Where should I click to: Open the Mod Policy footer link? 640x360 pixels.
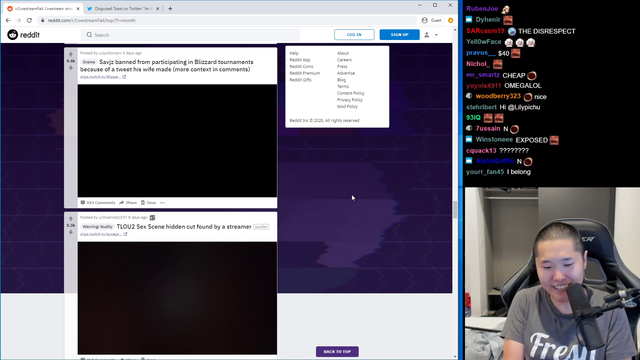tap(347, 107)
